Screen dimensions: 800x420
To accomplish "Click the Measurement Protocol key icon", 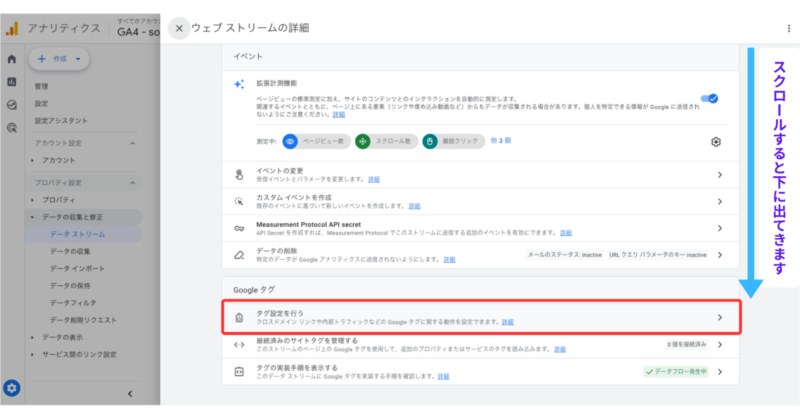I will click(239, 228).
